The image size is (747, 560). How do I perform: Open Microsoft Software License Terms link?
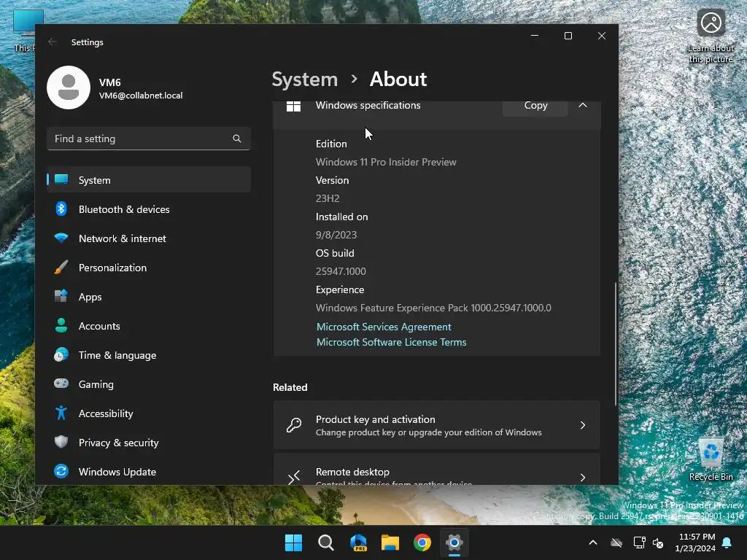point(392,342)
